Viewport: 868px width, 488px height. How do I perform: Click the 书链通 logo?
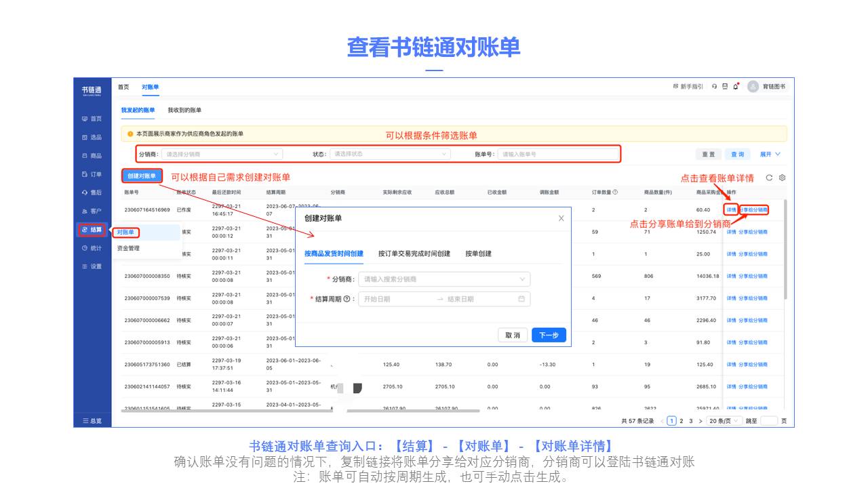click(x=92, y=90)
